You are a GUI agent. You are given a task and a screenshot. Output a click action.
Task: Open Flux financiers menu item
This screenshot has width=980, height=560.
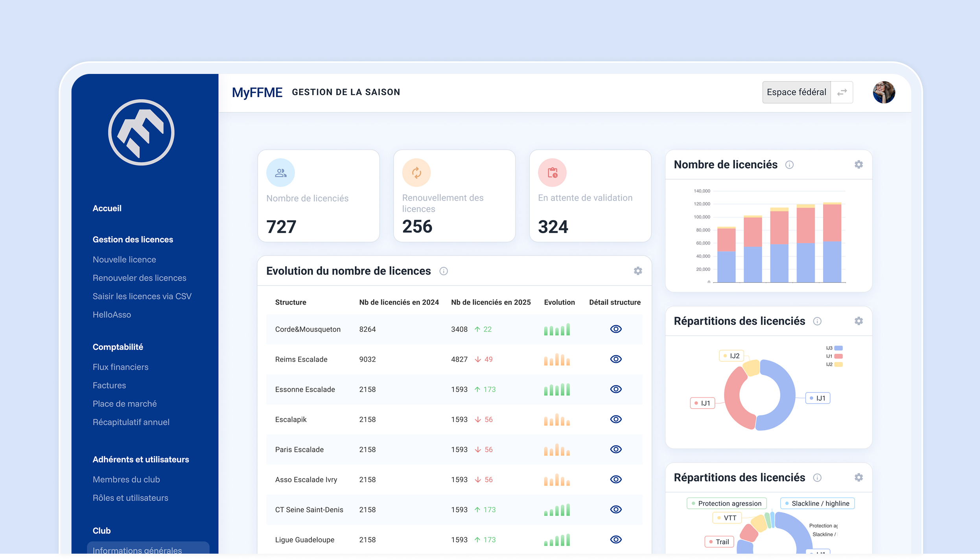[120, 367]
